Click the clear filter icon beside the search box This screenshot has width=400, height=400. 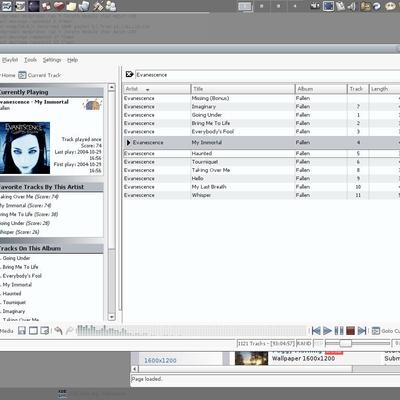[129, 74]
